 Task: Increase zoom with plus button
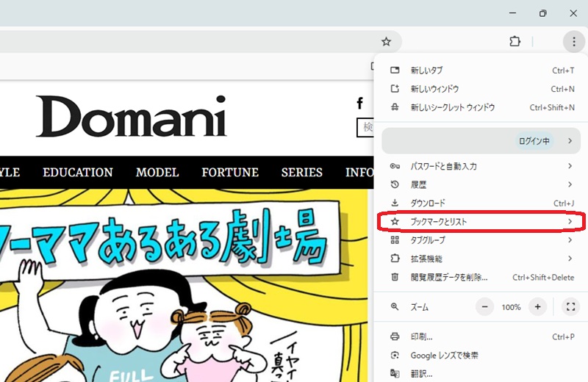pyautogui.click(x=537, y=307)
